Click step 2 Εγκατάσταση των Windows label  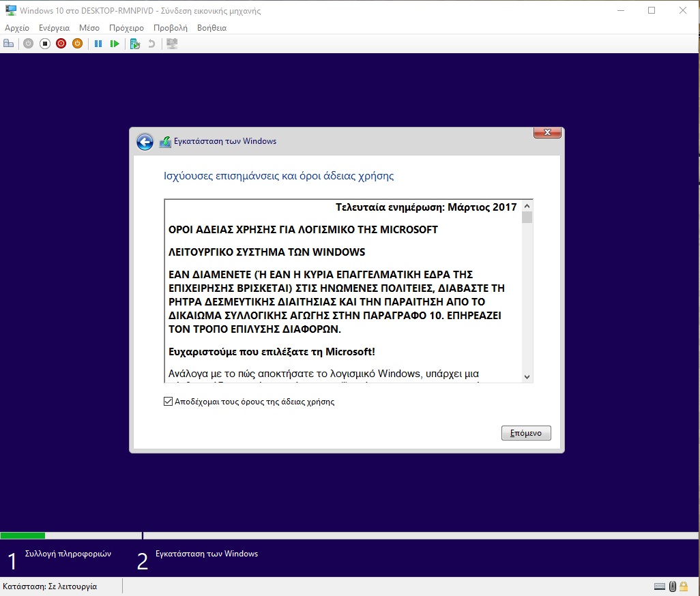pos(207,554)
